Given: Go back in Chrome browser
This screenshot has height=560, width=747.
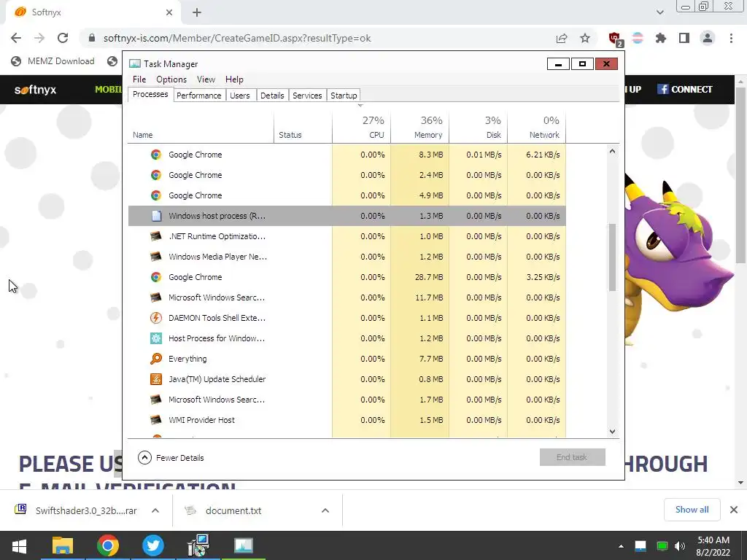Looking at the screenshot, I should point(16,38).
